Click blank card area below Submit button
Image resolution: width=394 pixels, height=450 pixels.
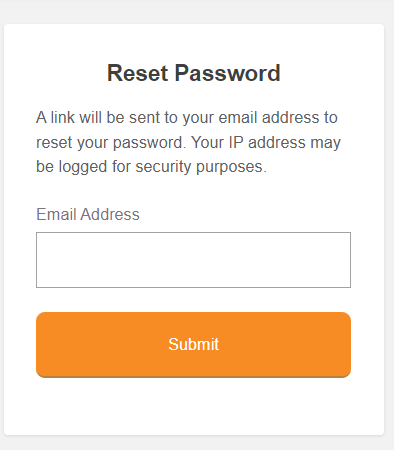point(193,407)
